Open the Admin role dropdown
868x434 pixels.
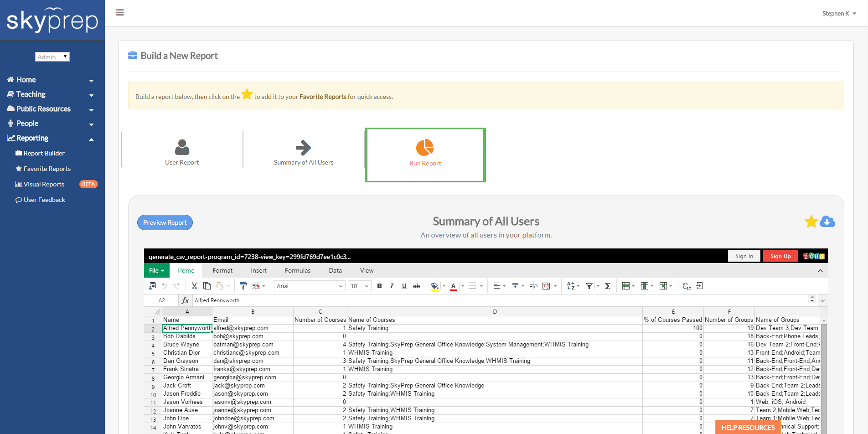click(52, 57)
